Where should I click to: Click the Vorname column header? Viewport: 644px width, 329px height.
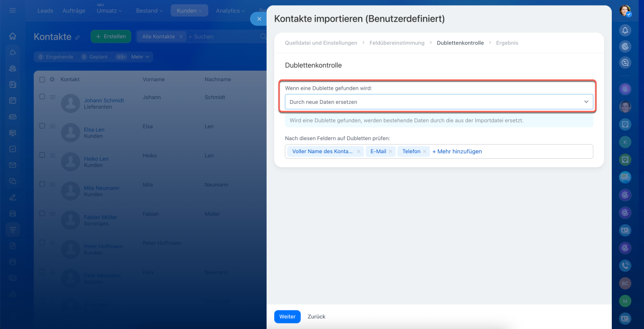pos(153,79)
